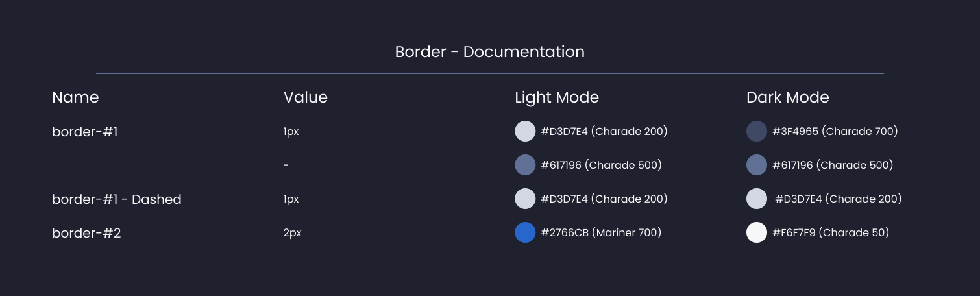The height and width of the screenshot is (296, 980).
Task: Click the Light Mode column header
Action: (556, 97)
